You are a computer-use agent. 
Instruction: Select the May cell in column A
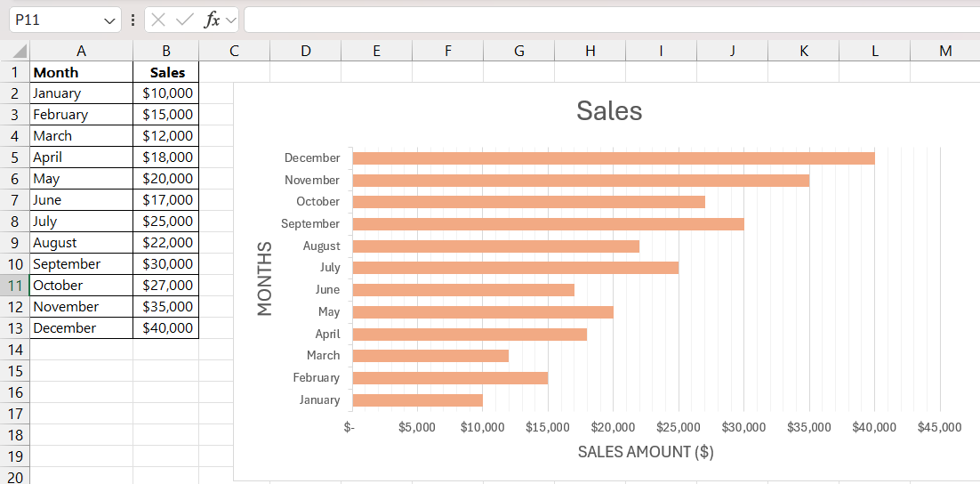point(81,178)
